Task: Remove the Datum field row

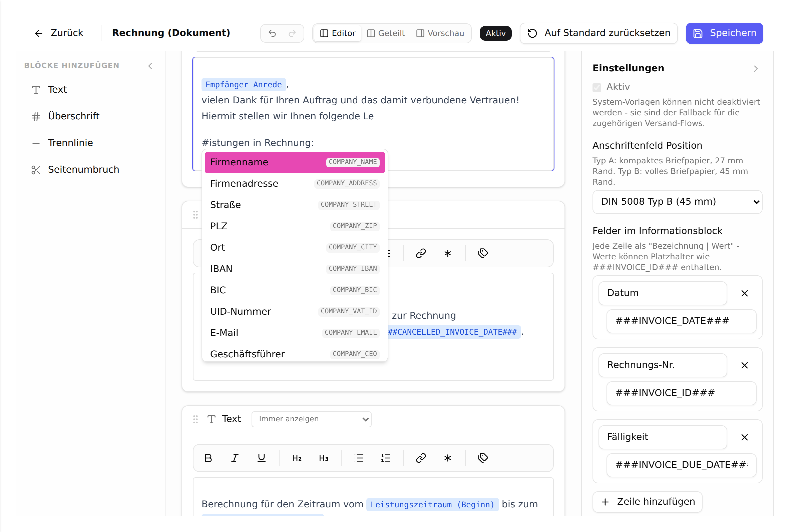Action: [744, 293]
